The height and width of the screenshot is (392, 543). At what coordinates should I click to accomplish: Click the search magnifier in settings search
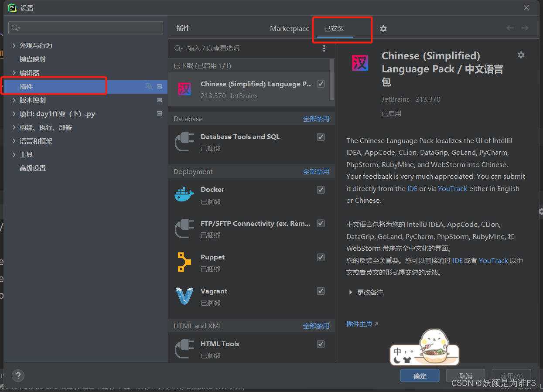[15, 28]
